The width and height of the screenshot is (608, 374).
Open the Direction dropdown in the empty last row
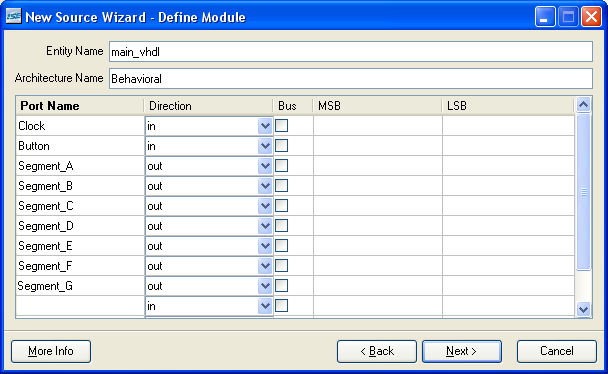point(265,306)
